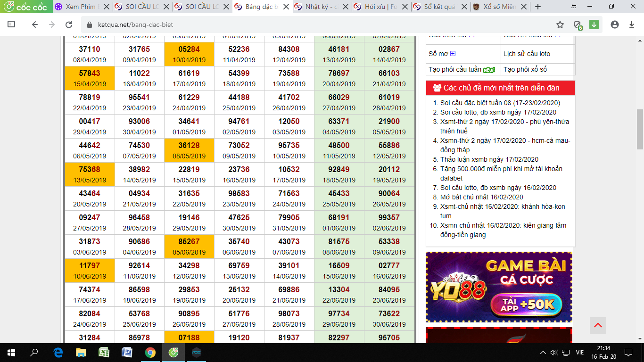Click scroll-to-top red chevron button
This screenshot has height=362, width=644.
pyautogui.click(x=598, y=325)
